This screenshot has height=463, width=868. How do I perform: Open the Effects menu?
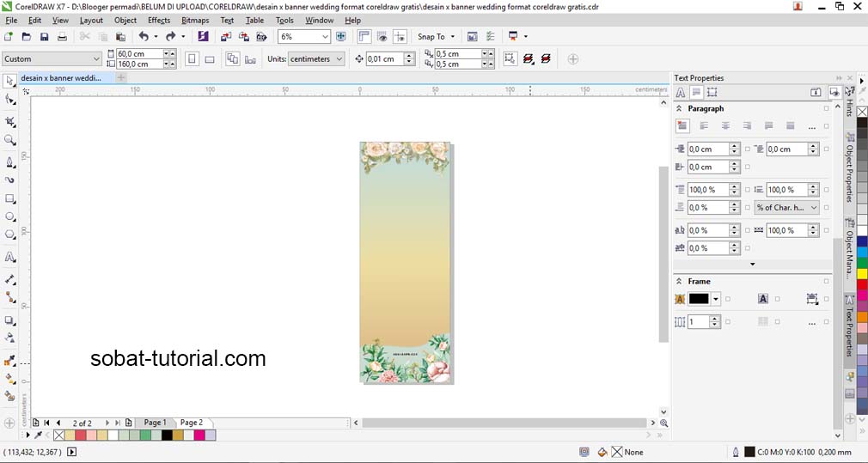[159, 20]
